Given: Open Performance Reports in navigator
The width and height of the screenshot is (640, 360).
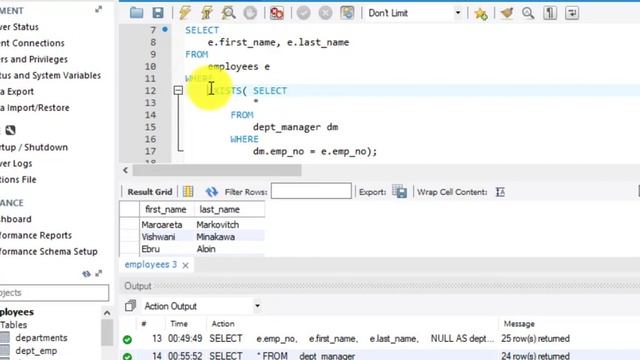Looking at the screenshot, I should click(36, 236).
